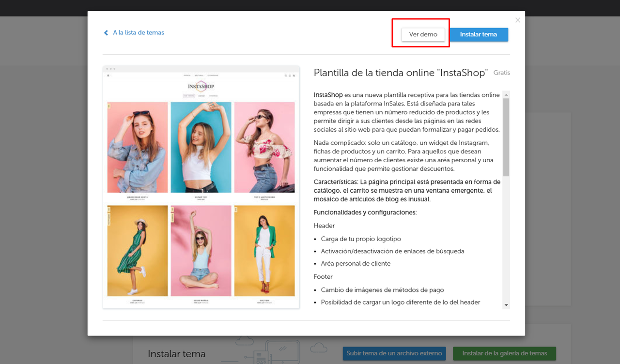The image size is (620, 364).
Task: Click the title Plantilla de la tienda online
Action: point(400,73)
